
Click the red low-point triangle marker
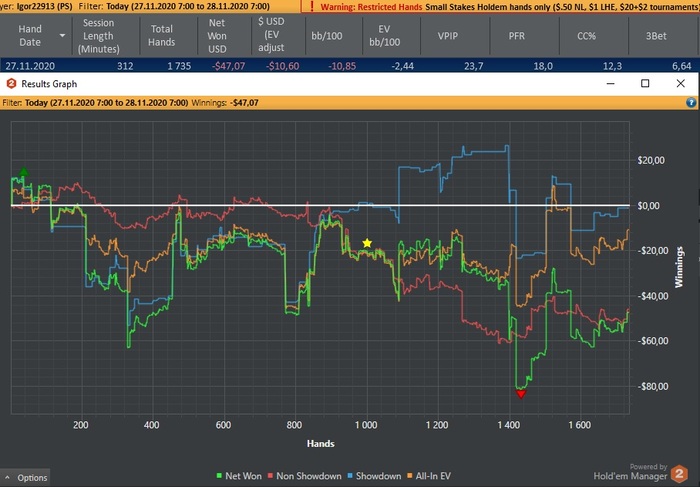point(521,394)
